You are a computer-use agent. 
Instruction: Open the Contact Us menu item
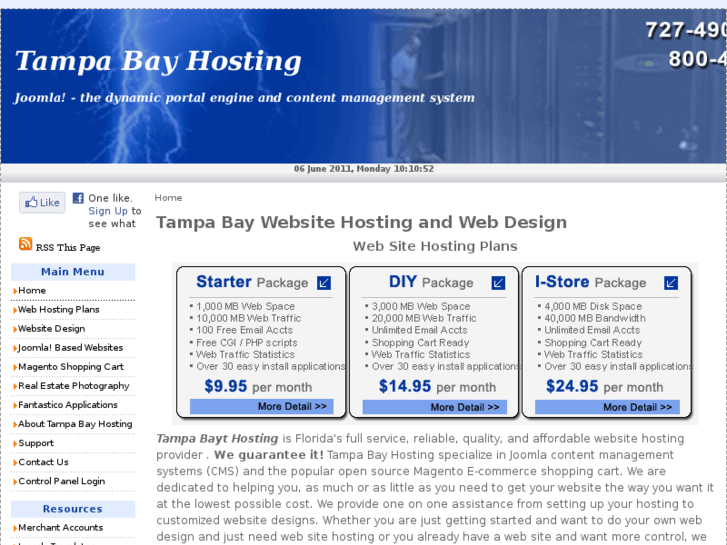[x=43, y=462]
